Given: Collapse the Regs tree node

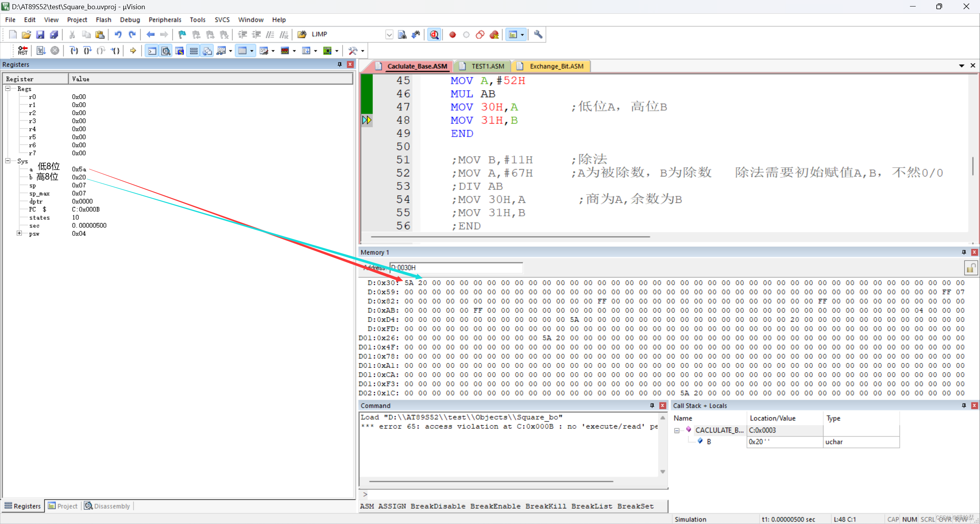Looking at the screenshot, I should (x=8, y=88).
